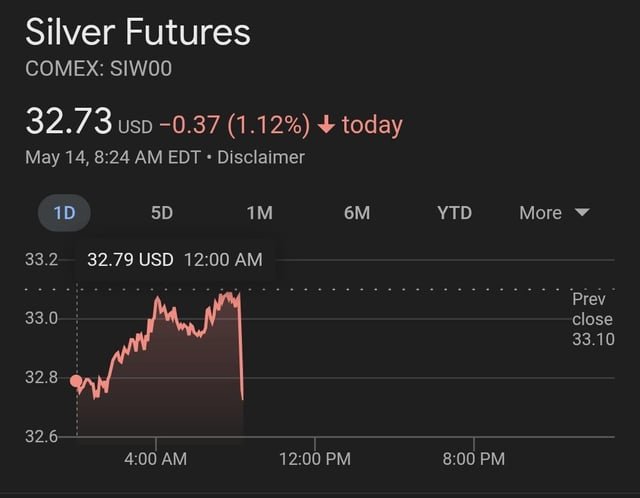
Task: Click the More dropdown triangle
Action: point(582,213)
